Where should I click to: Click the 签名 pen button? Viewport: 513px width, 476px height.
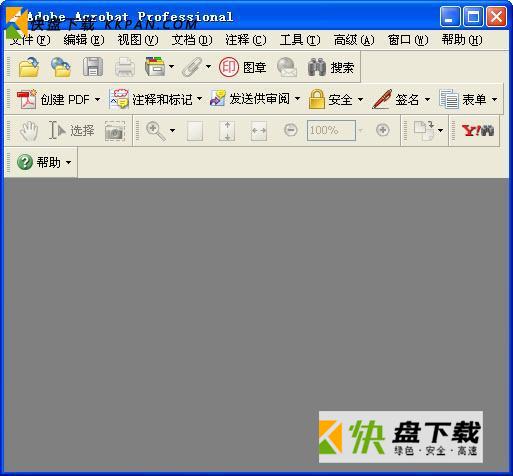pyautogui.click(x=396, y=99)
